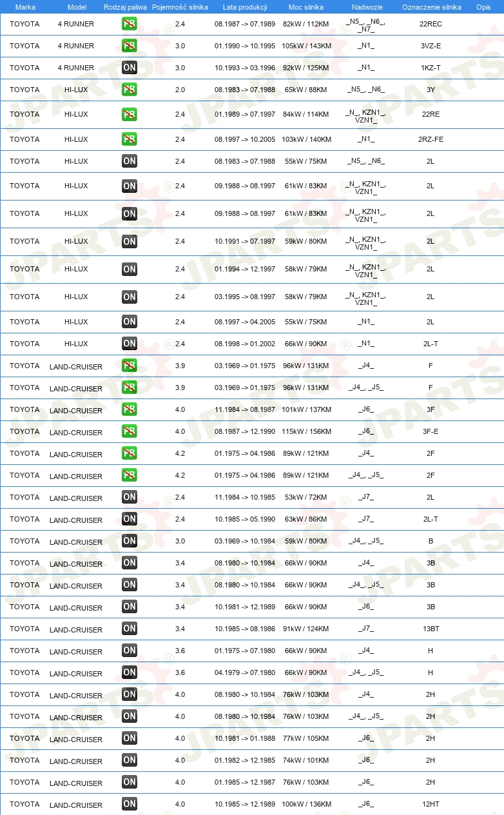Click the ON diesel icon for the HI-LUX 2L-T

129,344
